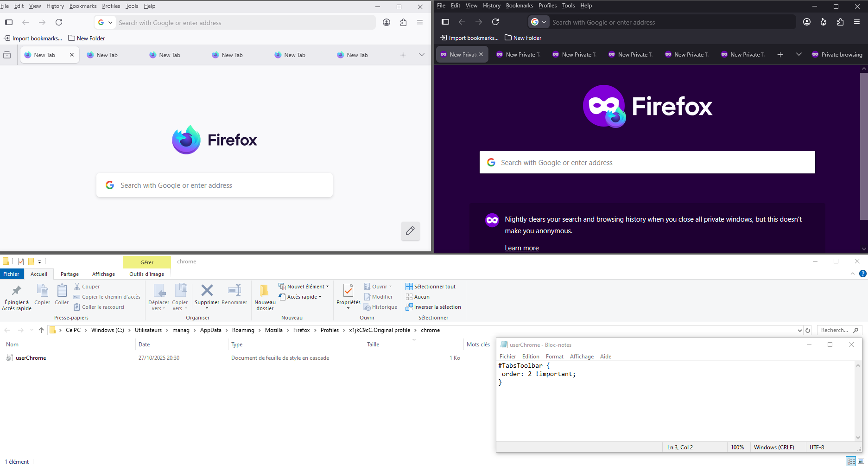The width and height of the screenshot is (868, 466).
Task: Switch to the Outils d'image ribbon tab
Action: pos(147,274)
